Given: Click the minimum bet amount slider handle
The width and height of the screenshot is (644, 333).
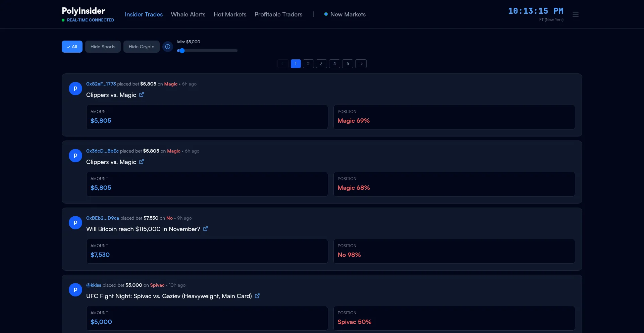Looking at the screenshot, I should pyautogui.click(x=182, y=51).
